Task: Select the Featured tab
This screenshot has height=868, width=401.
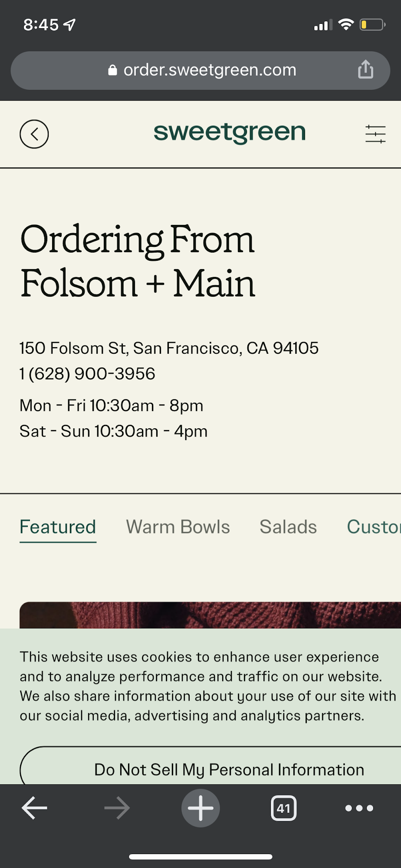Action: coord(58,527)
